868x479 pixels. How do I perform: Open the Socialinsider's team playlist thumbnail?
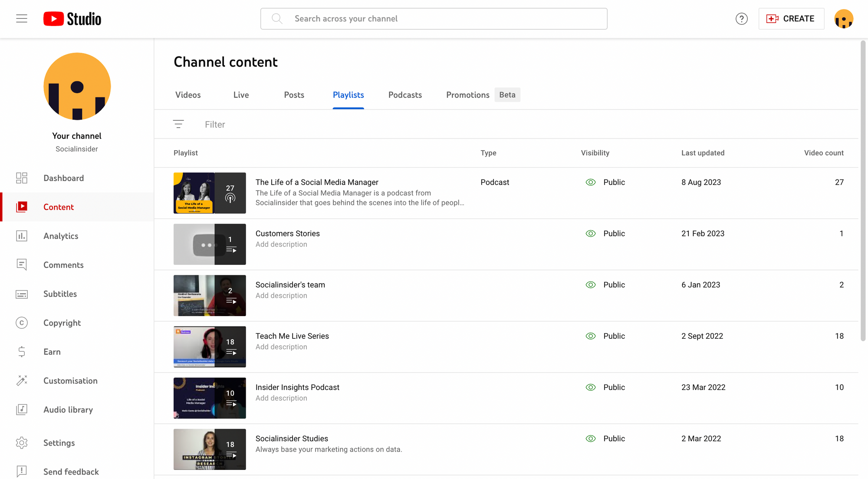coord(210,295)
